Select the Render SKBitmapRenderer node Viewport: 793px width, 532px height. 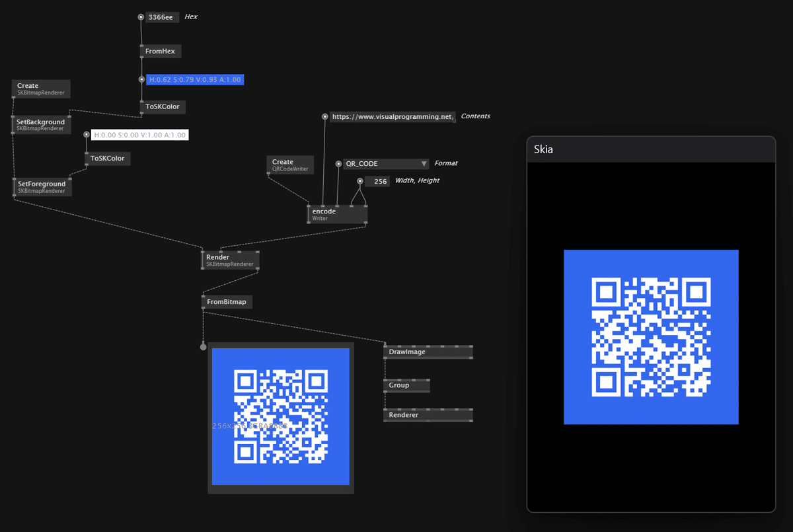[231, 260]
